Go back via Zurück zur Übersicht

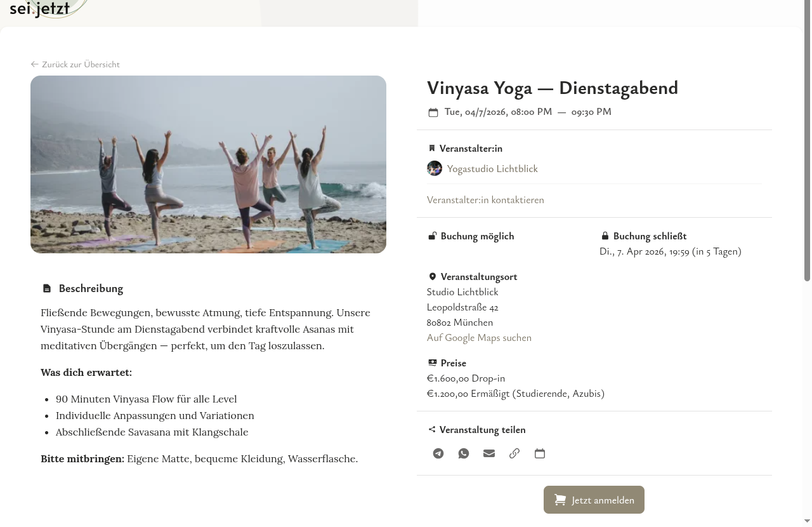(x=75, y=64)
